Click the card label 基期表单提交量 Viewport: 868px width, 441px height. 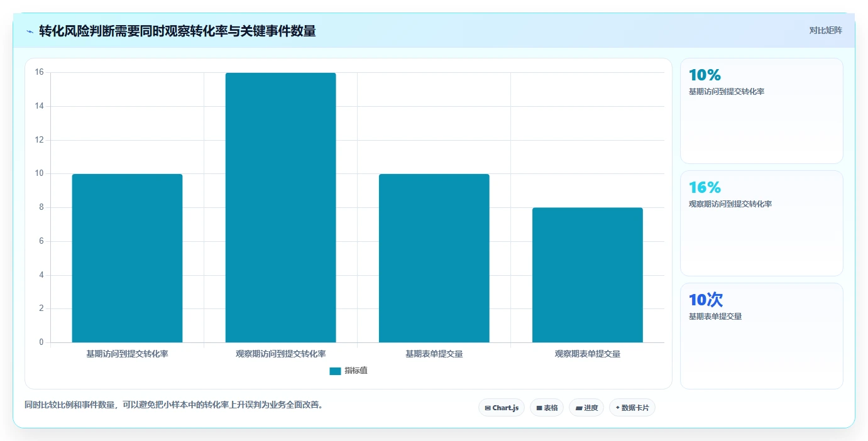coord(715,317)
